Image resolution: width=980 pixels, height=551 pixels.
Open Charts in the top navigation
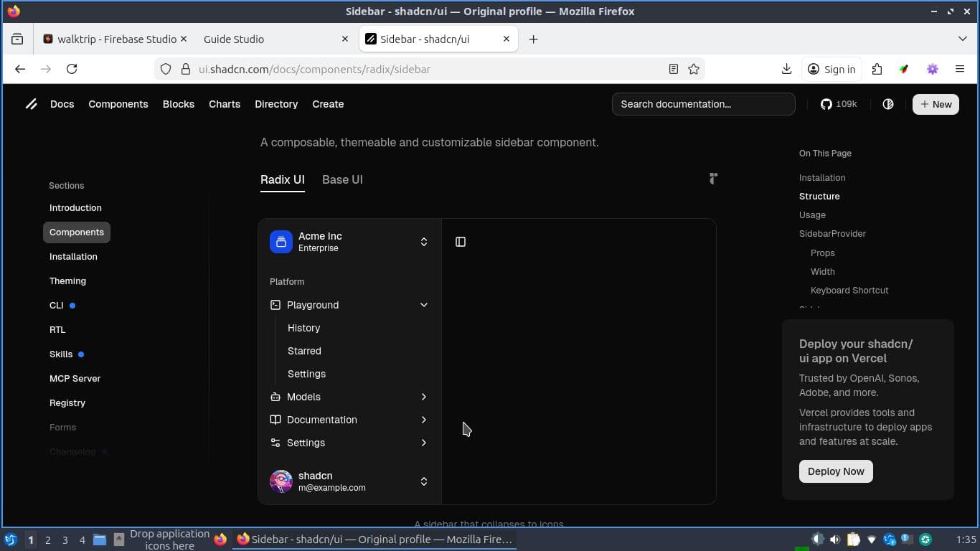click(225, 104)
